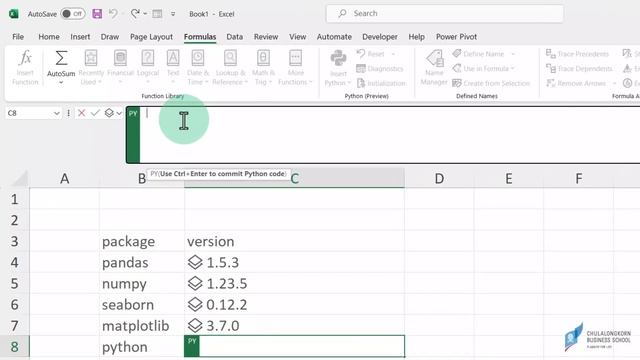Click the Redo arrow icon
Viewport: 640px width, 360px height.
pos(135,14)
